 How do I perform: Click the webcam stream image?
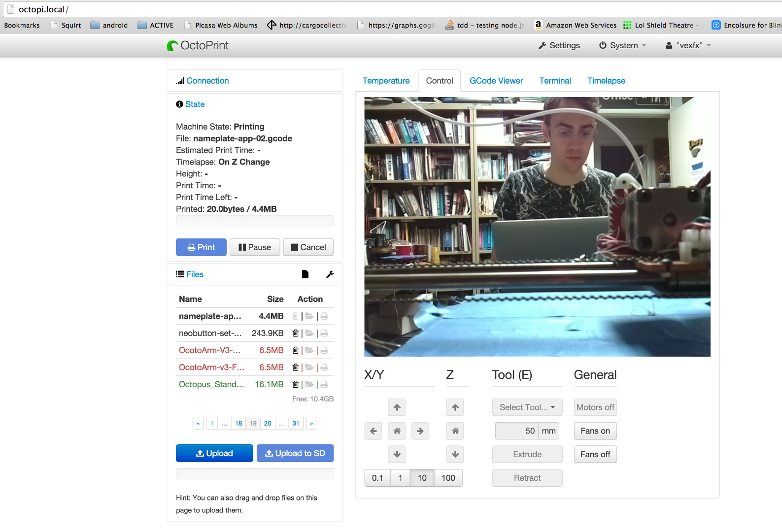pyautogui.click(x=537, y=227)
